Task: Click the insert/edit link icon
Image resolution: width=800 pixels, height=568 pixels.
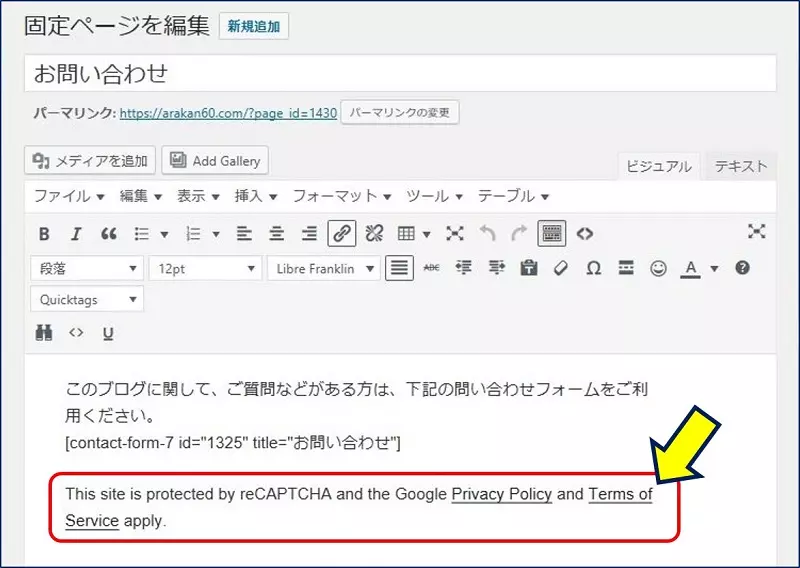Action: click(x=341, y=234)
